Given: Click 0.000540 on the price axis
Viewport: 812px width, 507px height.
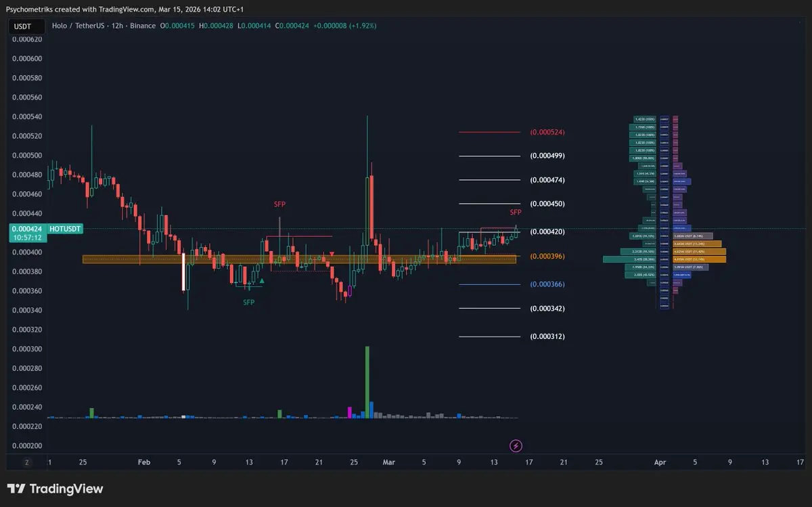Looking at the screenshot, I should click(x=27, y=116).
